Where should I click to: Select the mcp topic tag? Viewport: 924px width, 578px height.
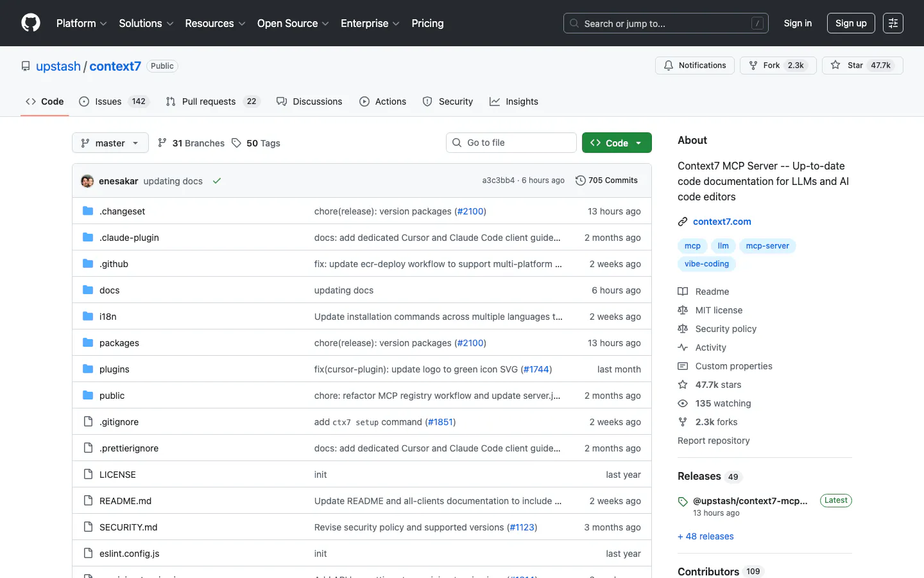tap(692, 246)
